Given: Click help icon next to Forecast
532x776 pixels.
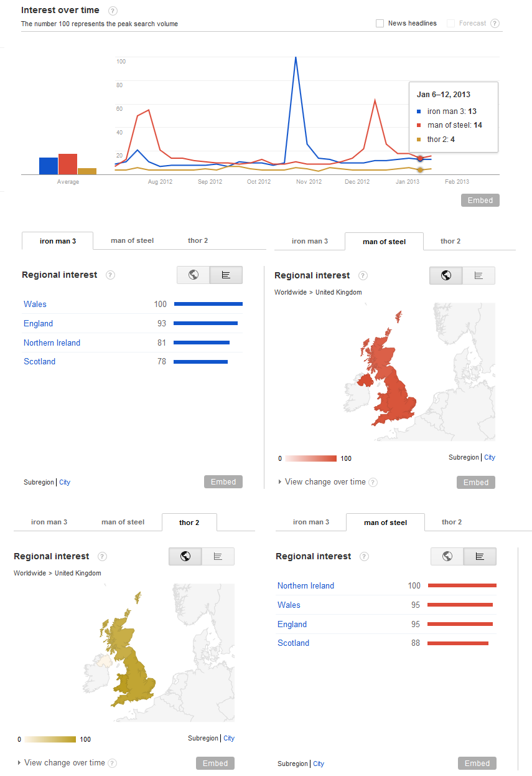Looking at the screenshot, I should pos(495,24).
